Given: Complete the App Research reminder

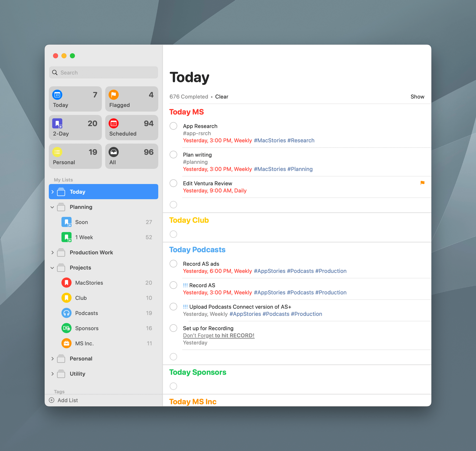Looking at the screenshot, I should point(173,126).
